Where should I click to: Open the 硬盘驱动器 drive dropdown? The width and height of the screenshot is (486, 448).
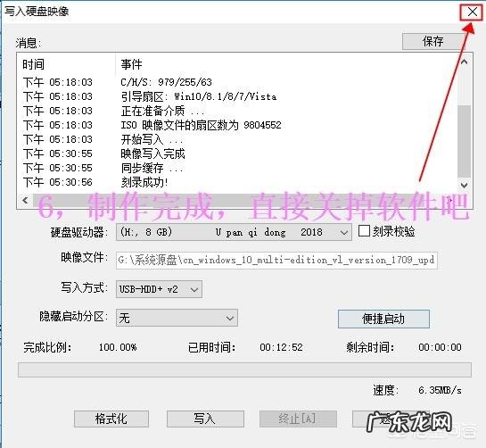[234, 232]
